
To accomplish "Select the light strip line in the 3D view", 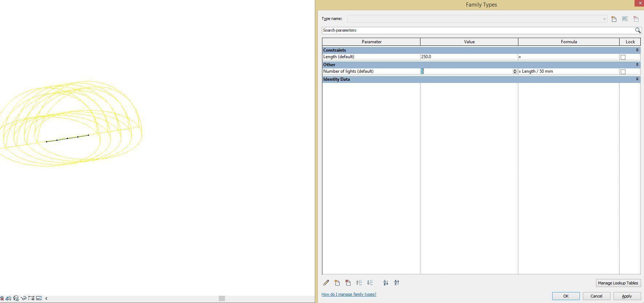I will point(67,138).
